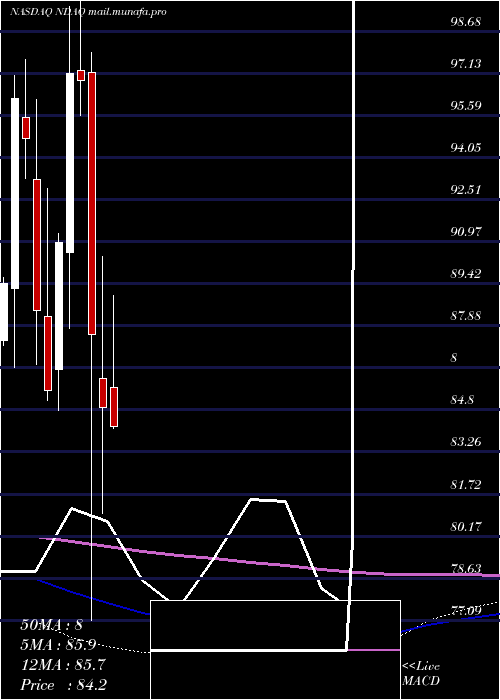
Task: Select the Price : 84.2 readout
Action: (63, 685)
